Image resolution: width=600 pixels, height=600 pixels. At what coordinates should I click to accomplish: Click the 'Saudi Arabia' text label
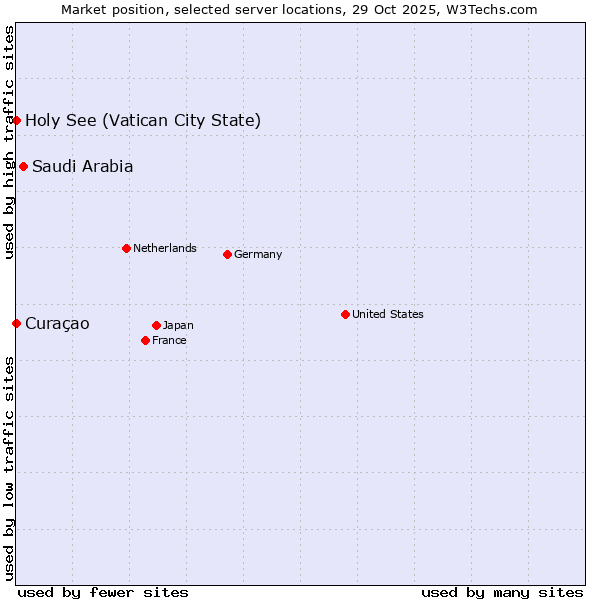pos(82,167)
